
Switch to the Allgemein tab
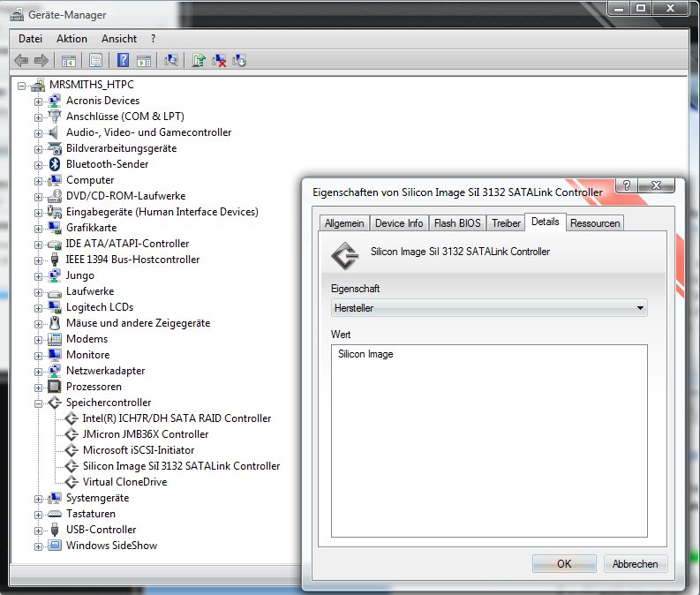click(x=344, y=223)
